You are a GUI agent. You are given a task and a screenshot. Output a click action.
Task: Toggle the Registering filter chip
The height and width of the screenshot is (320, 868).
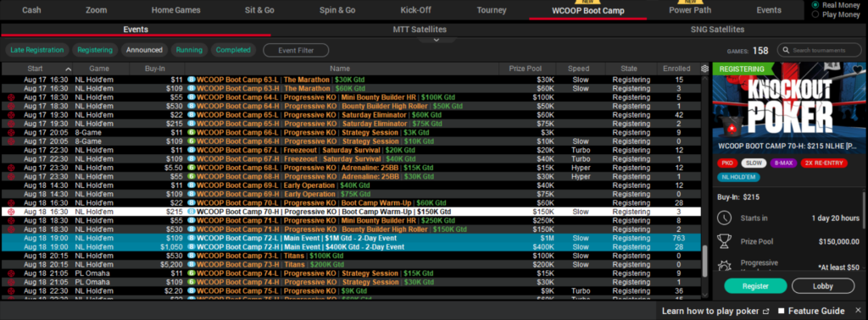[x=95, y=50]
